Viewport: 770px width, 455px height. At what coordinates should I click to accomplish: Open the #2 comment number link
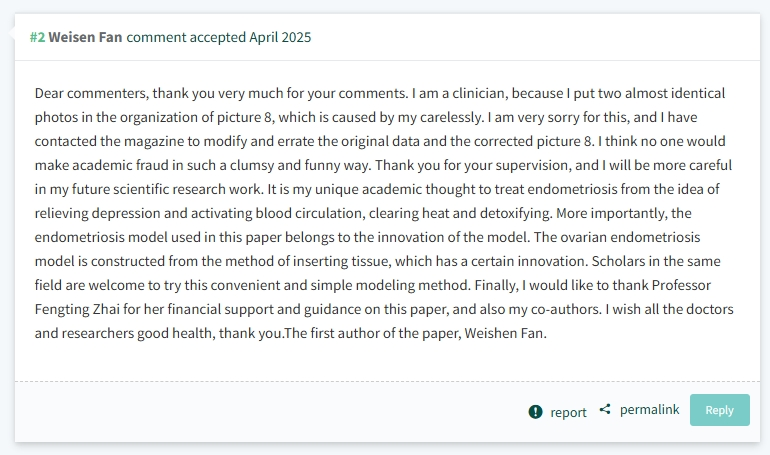[37, 37]
